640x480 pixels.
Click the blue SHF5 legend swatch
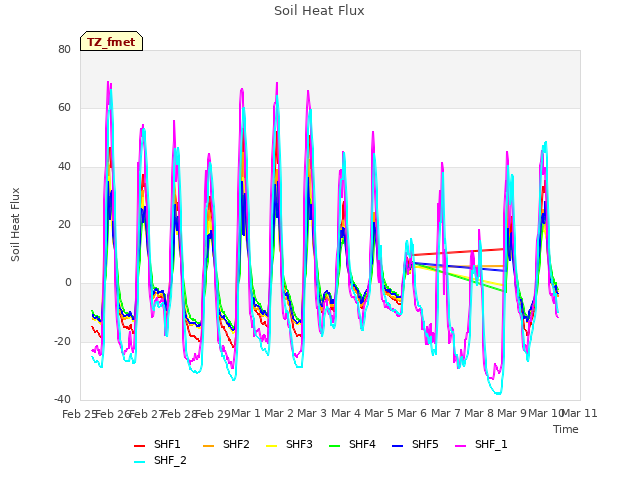point(398,446)
